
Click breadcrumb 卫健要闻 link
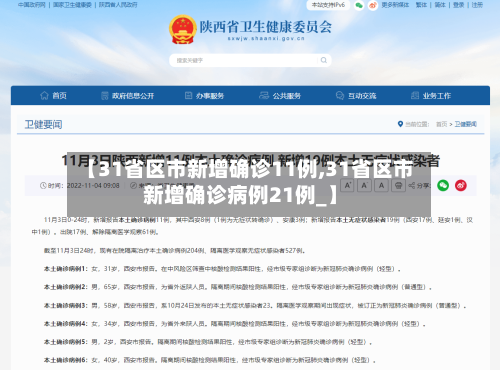pyautogui.click(x=466, y=124)
